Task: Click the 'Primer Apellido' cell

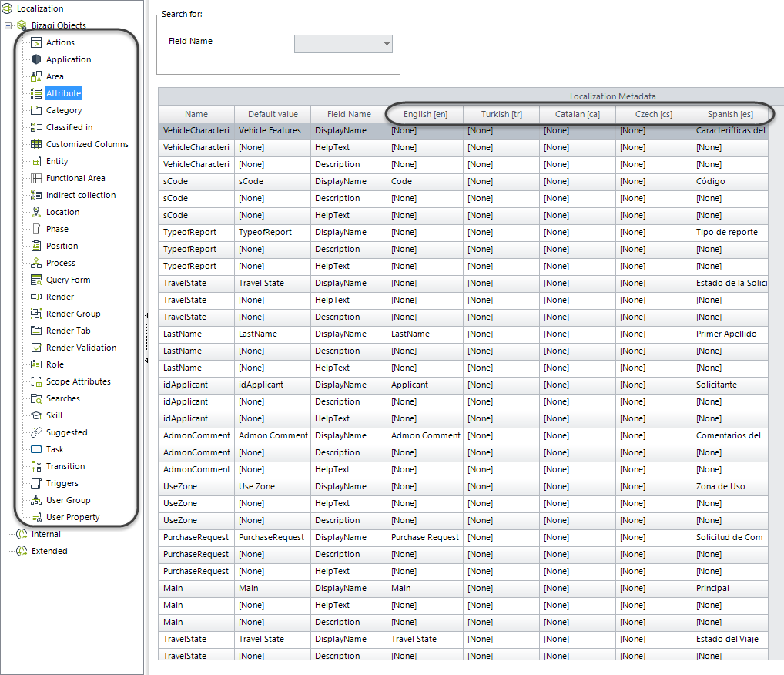Action: 730,334
